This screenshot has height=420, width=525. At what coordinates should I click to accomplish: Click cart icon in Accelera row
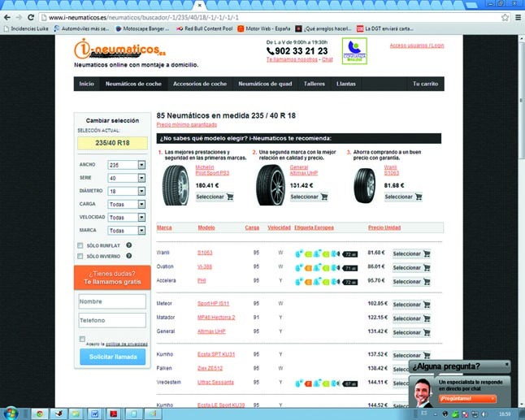(x=427, y=281)
